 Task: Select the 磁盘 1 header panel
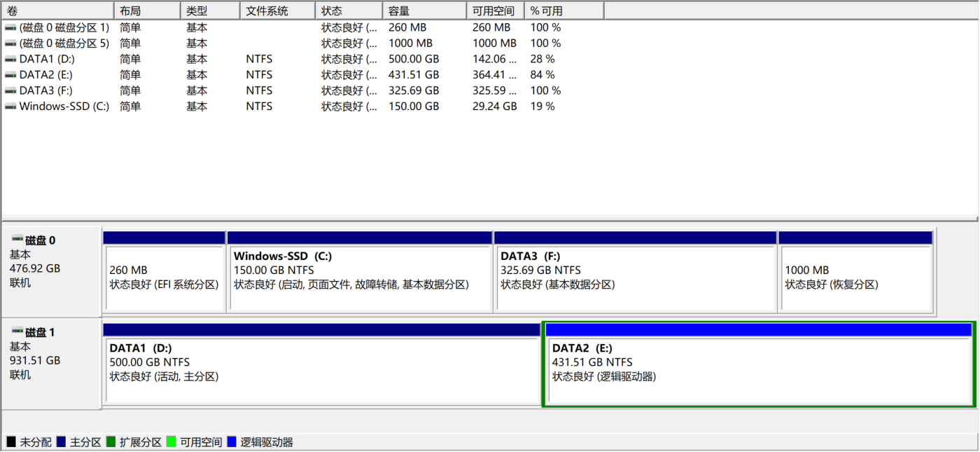[x=52, y=363]
